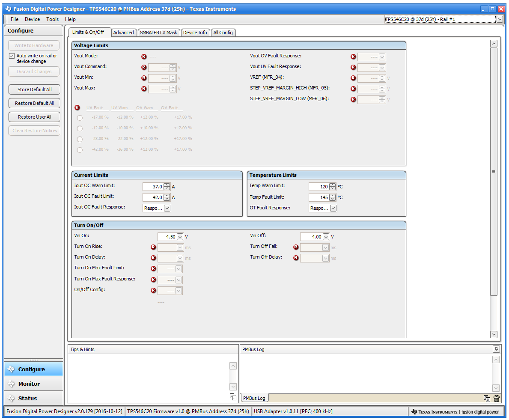509x420 pixels.
Task: Pin the PMBus Log panel
Action: point(496,349)
